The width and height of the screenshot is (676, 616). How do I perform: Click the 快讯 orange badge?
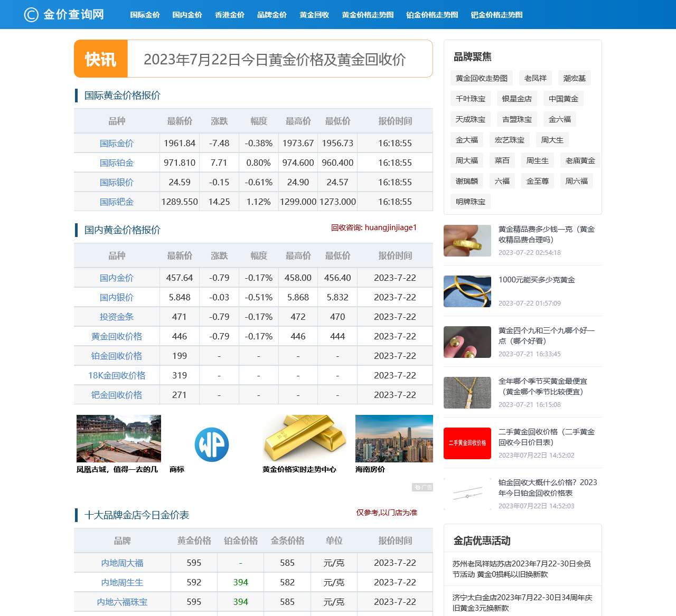point(101,59)
